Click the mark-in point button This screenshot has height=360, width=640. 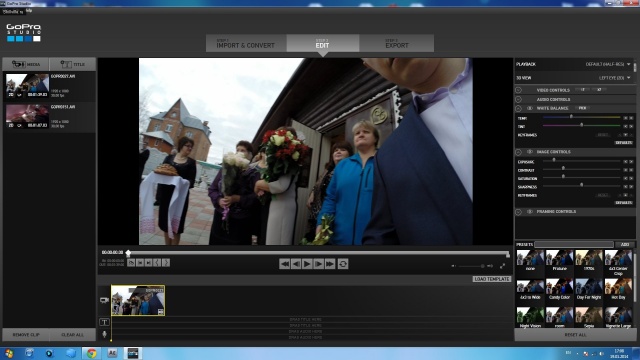(140, 263)
